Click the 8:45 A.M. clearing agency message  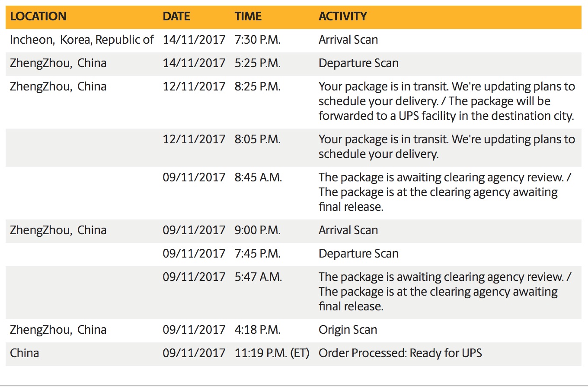coord(445,192)
